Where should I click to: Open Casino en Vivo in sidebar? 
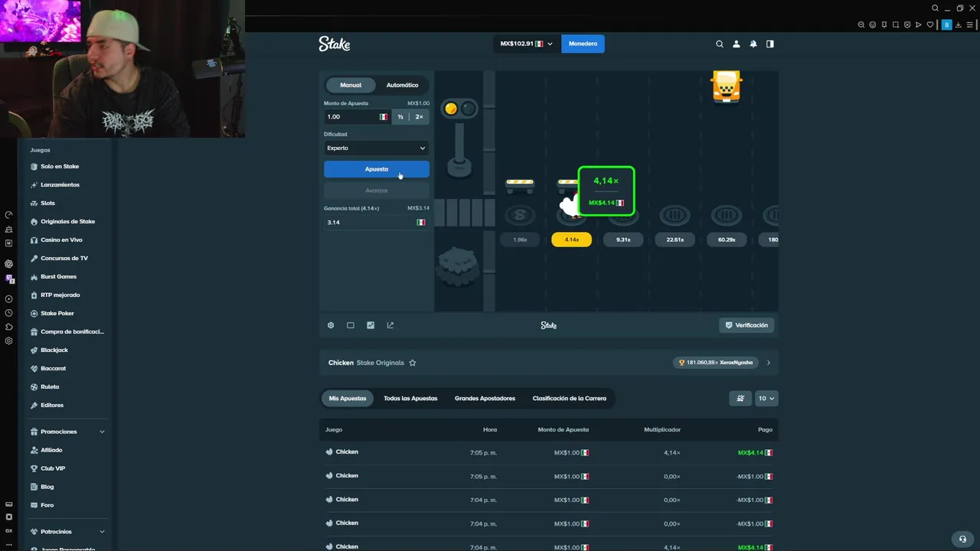click(61, 240)
